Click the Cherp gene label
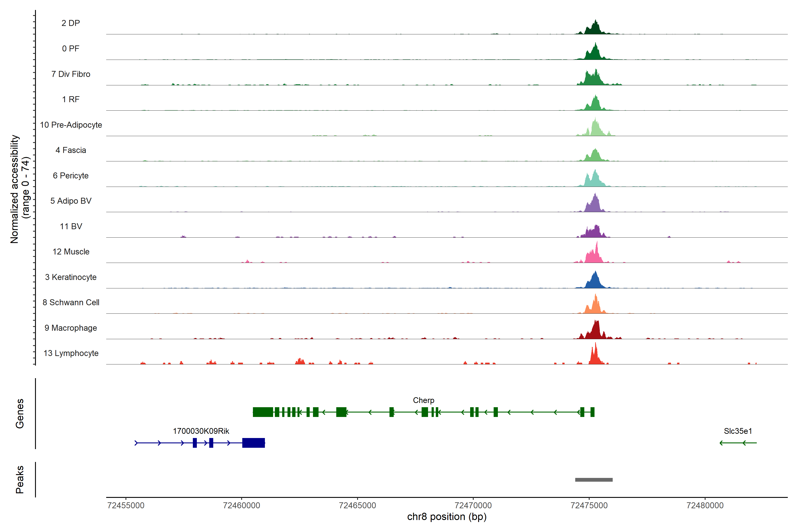This screenshot has width=798, height=532. (x=423, y=400)
